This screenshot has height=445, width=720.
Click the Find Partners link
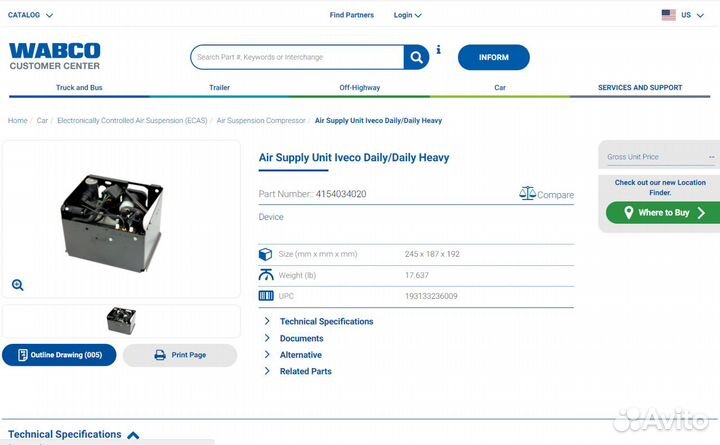point(351,15)
